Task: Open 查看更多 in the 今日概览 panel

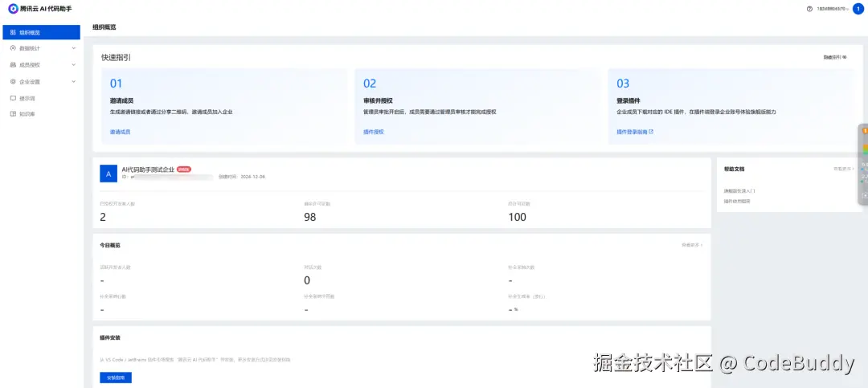Action: click(692, 245)
